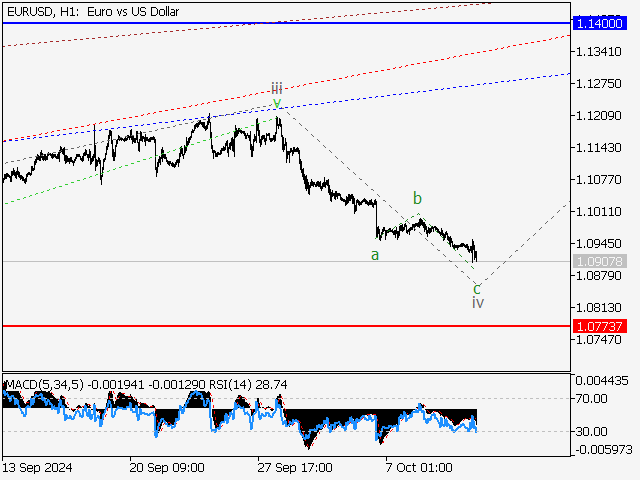
Task: Click the 13 Sep 2024 date label
Action: pos(38,467)
